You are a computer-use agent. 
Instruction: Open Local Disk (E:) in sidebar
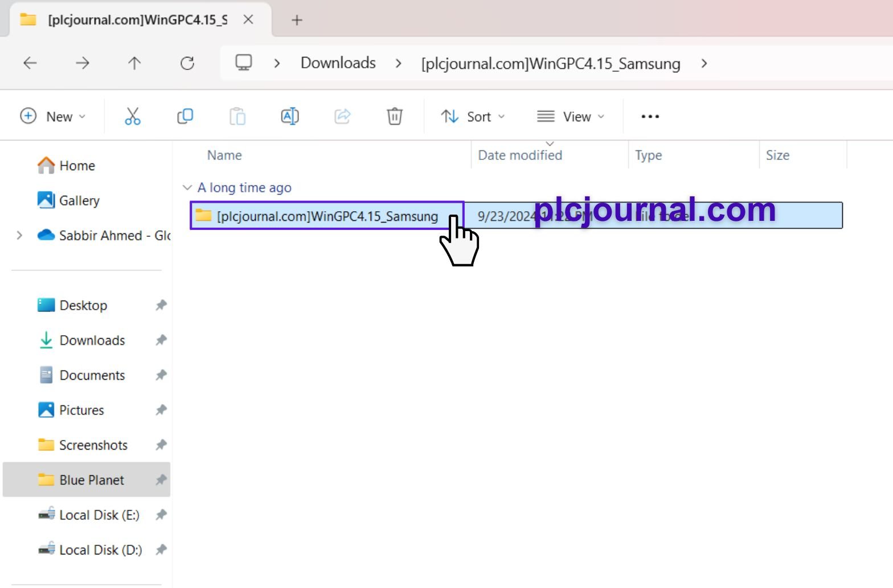point(88,515)
